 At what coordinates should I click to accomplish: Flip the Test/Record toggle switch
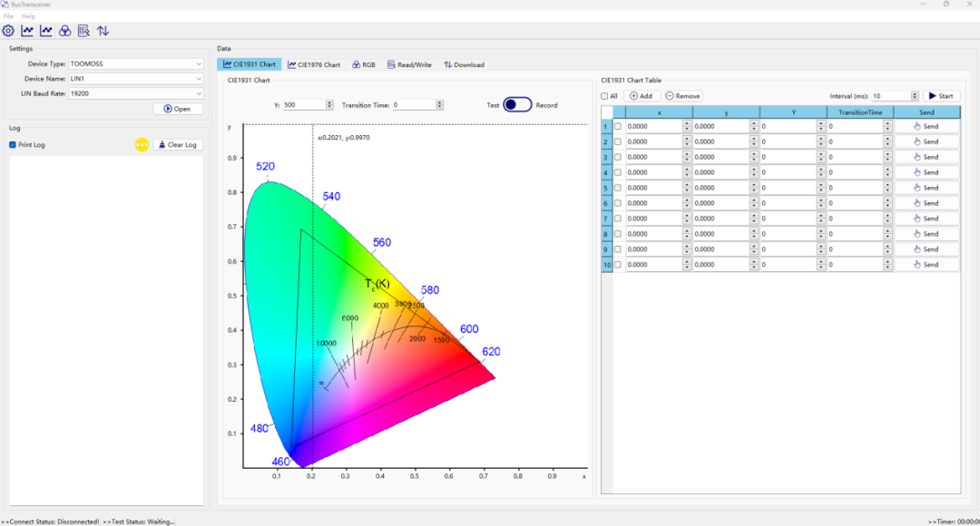(517, 104)
